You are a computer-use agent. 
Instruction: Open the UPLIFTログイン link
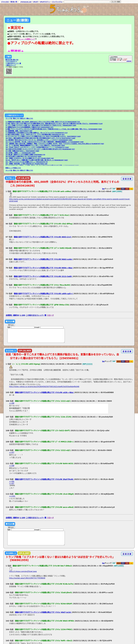(x=45, y=2)
